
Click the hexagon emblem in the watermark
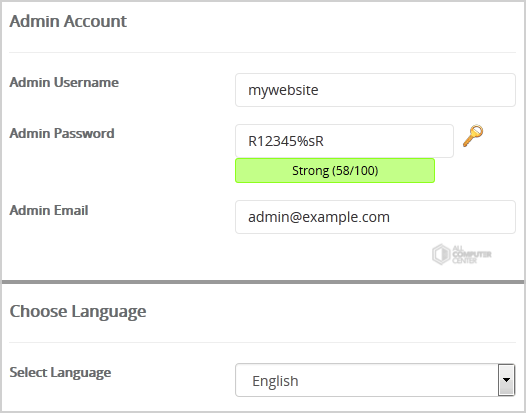click(441, 254)
